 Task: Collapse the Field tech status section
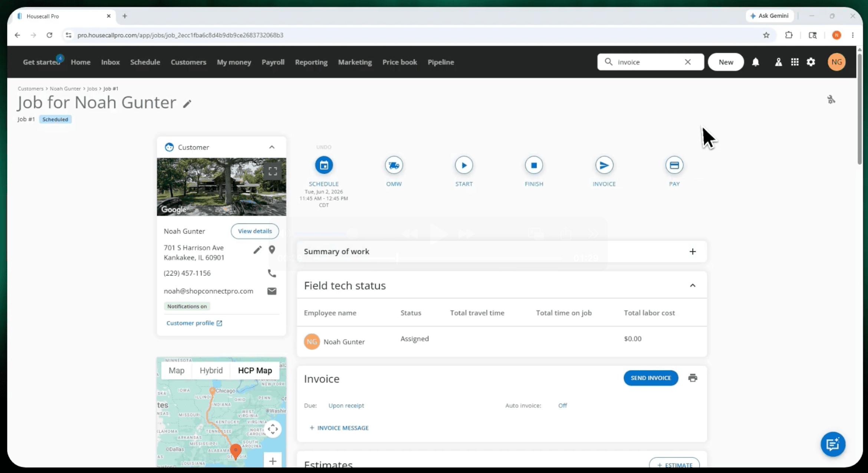[x=693, y=285]
